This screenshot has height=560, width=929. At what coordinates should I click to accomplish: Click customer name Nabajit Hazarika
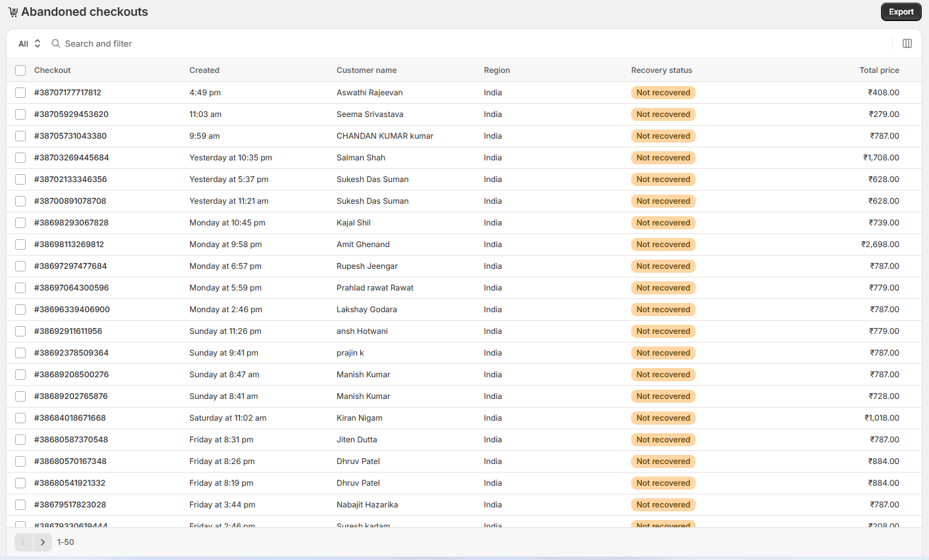(x=367, y=505)
